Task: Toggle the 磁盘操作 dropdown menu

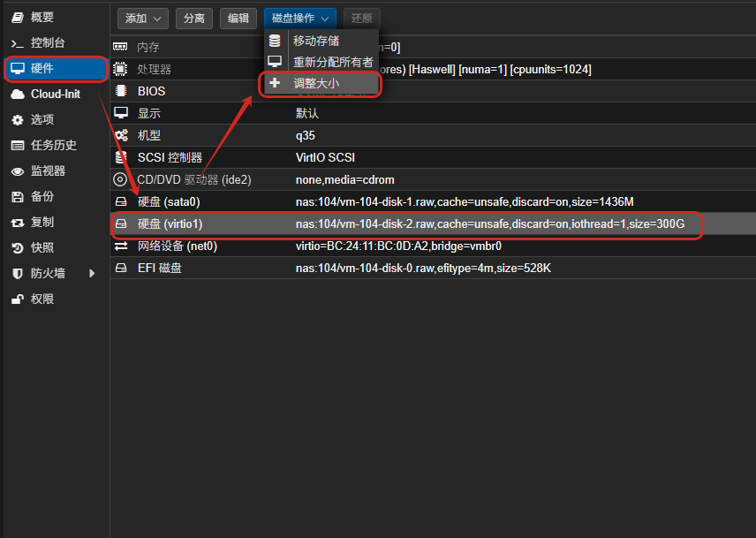Action: pos(299,18)
